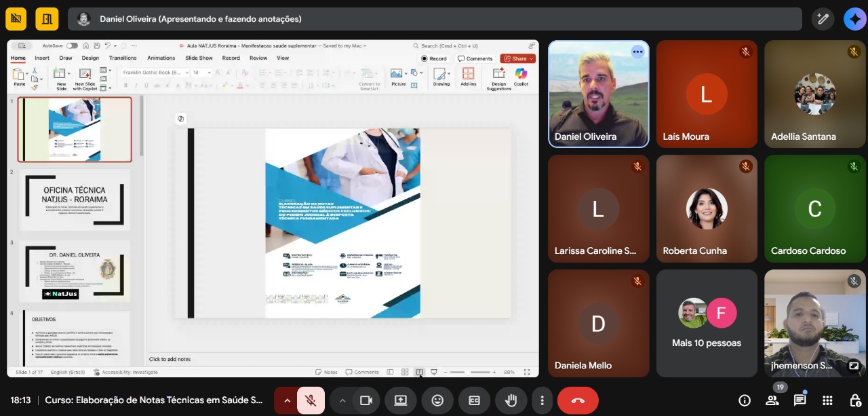Screen dimensions: 868x416
Task: Click the Gemini sparkle icon
Action: 854,19
